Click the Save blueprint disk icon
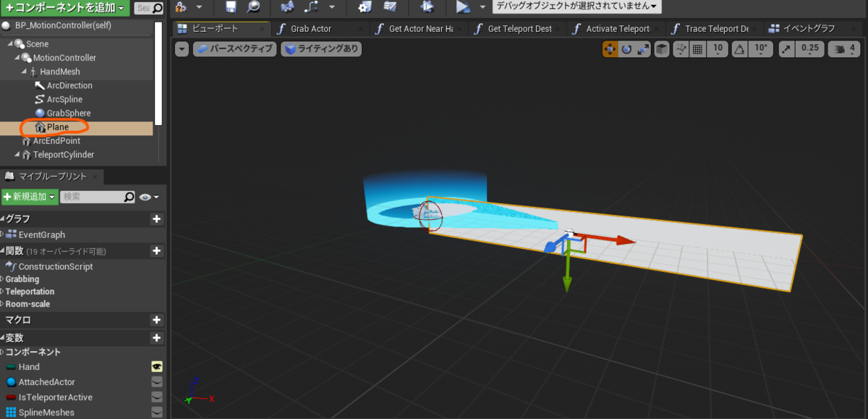The height and width of the screenshot is (419, 868). tap(231, 7)
